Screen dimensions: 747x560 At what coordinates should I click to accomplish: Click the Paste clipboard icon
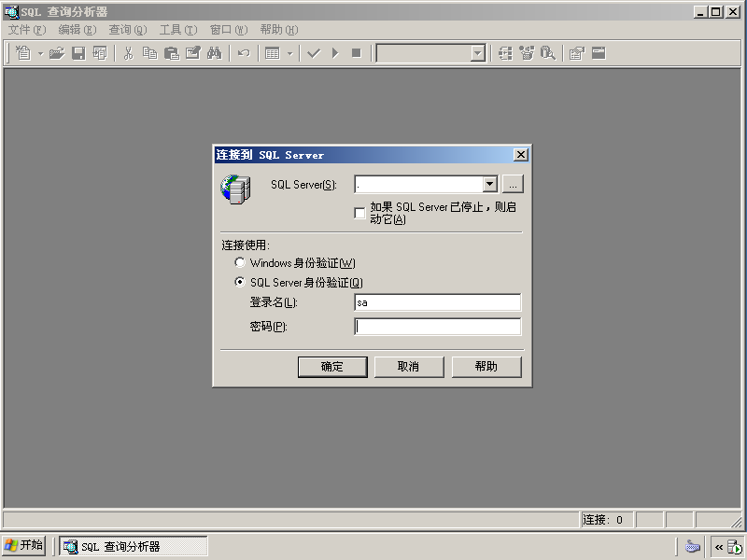(172, 53)
